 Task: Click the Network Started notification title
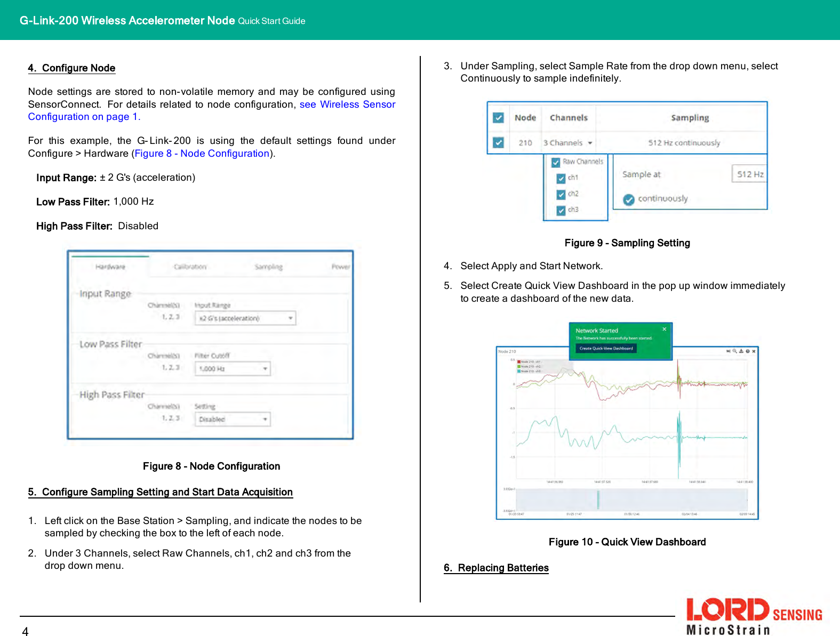597,331
